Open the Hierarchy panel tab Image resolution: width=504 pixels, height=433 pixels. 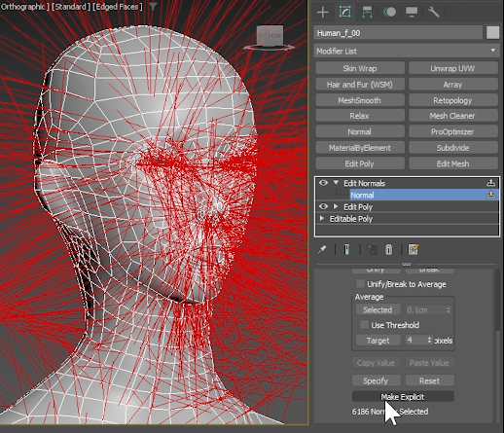coord(367,13)
